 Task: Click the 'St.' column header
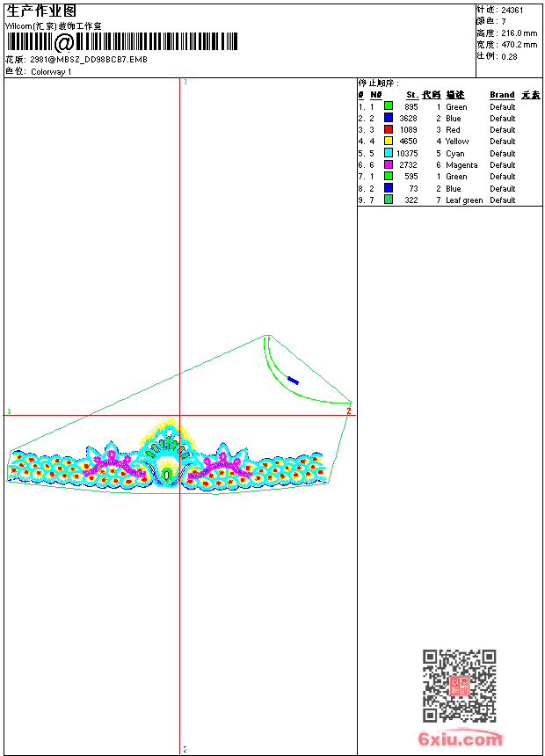click(x=412, y=95)
